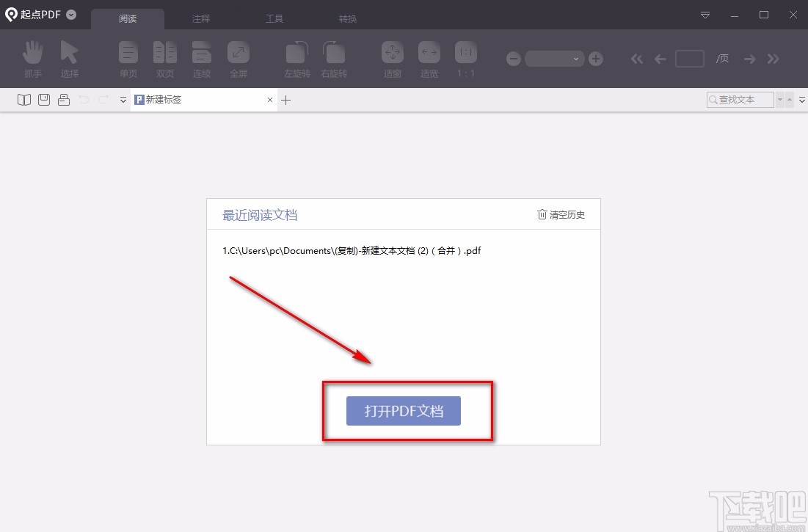Open the recent document 新建文本文档 (2) pdf link

tap(351, 250)
